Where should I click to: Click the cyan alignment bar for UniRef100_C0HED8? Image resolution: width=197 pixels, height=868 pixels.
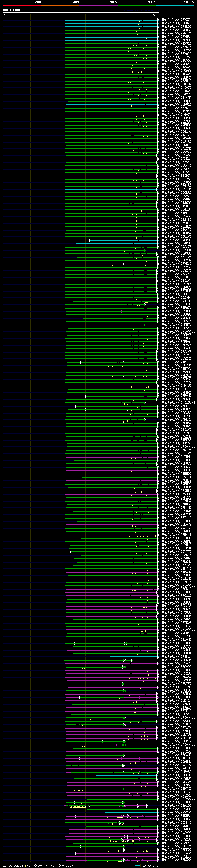coord(127,775)
